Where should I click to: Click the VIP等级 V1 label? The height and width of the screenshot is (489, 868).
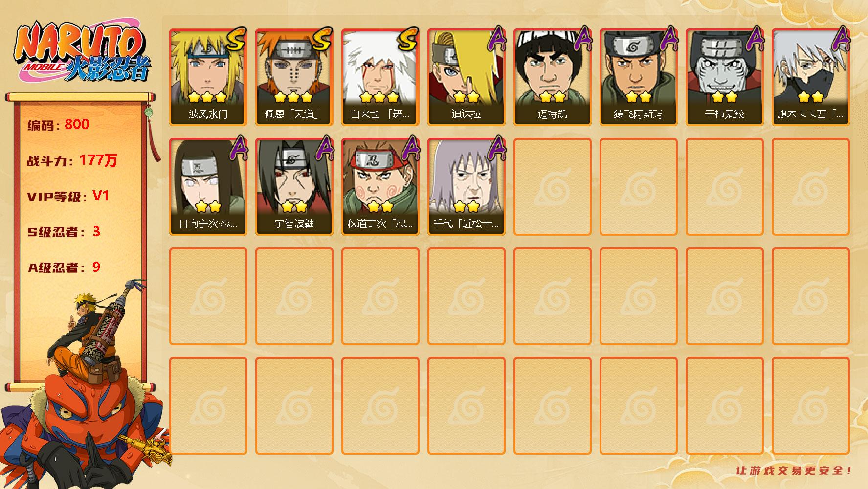tap(68, 196)
